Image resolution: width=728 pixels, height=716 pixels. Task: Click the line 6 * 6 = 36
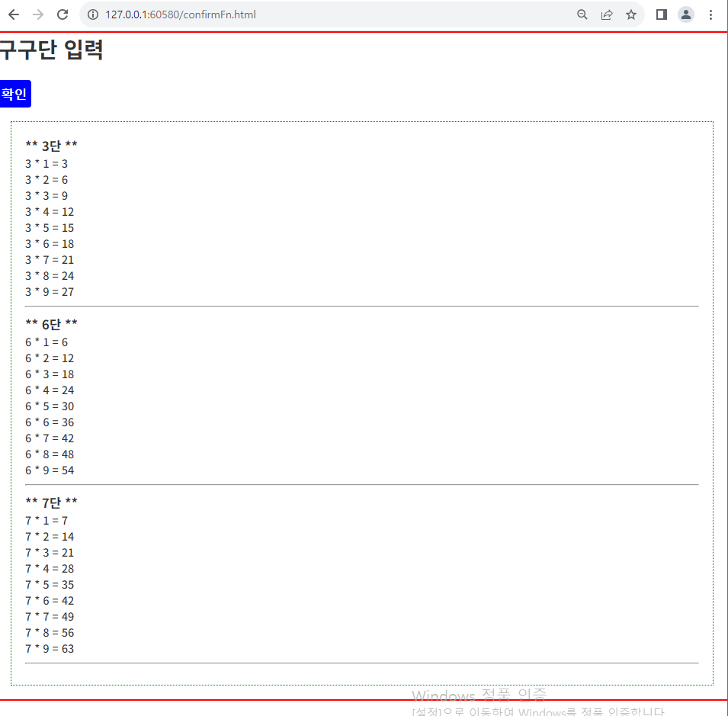tap(50, 422)
